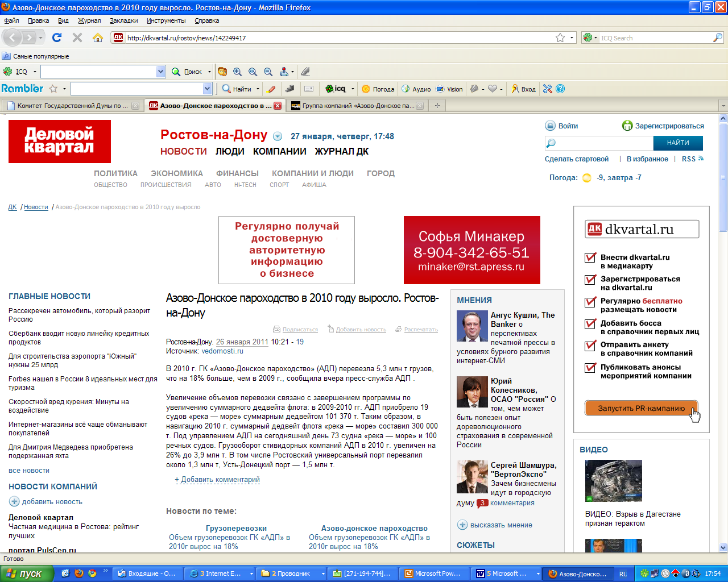Open the пуск Start button
728x582 pixels.
(27, 573)
